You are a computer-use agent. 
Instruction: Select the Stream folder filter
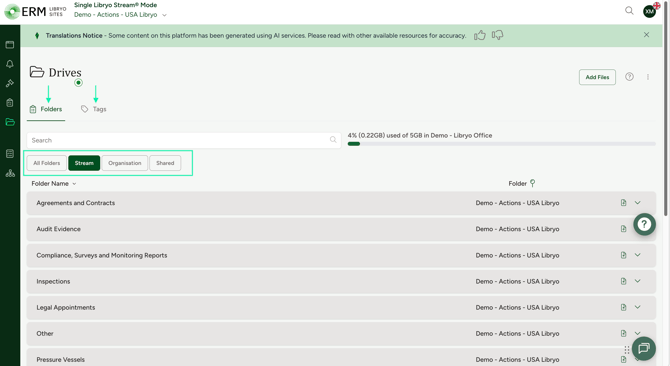coord(84,163)
